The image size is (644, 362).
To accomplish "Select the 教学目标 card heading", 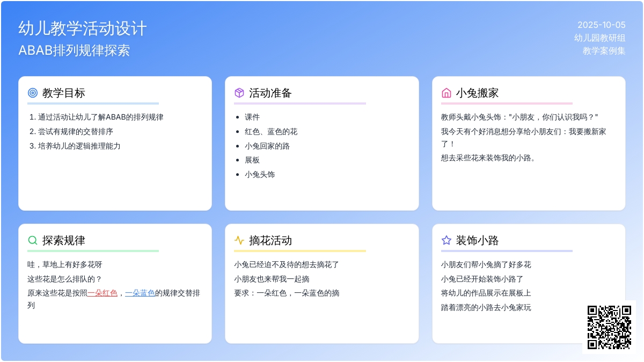I will [x=63, y=93].
